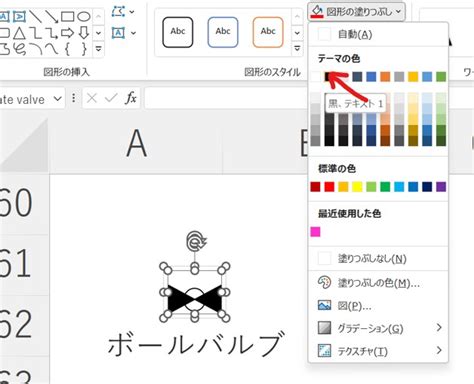
Task: Pick the ellipse shape in gallery
Action: pos(84,16)
